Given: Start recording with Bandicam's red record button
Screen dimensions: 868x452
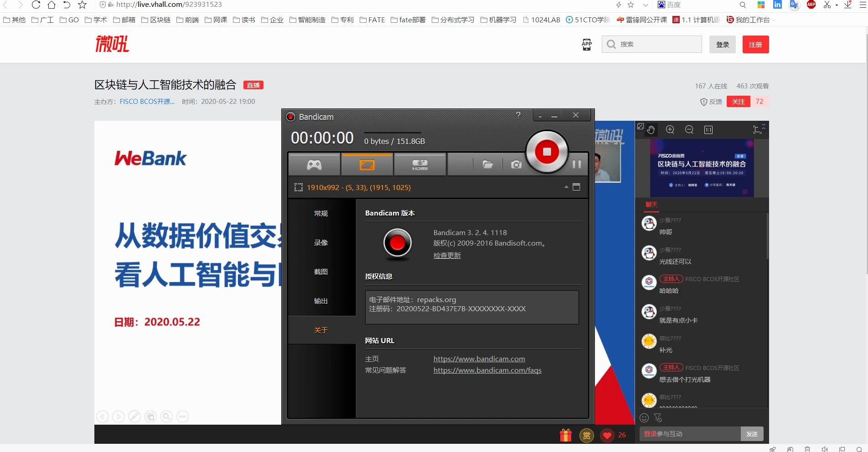Looking at the screenshot, I should click(547, 152).
